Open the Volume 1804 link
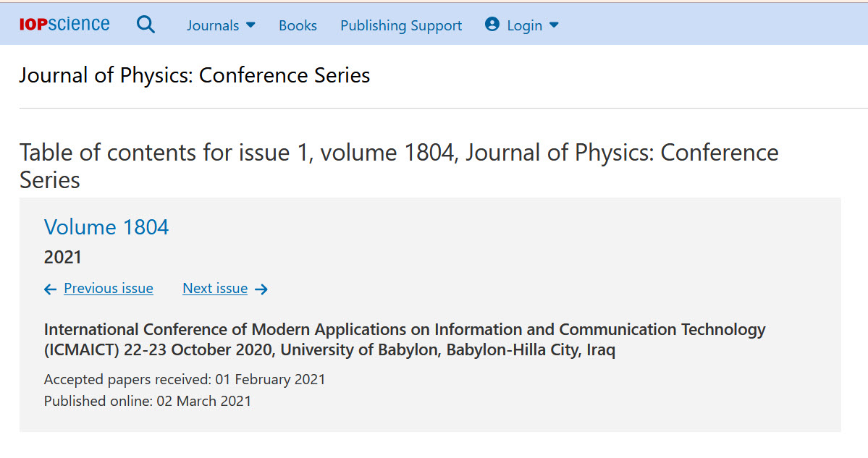 point(106,227)
